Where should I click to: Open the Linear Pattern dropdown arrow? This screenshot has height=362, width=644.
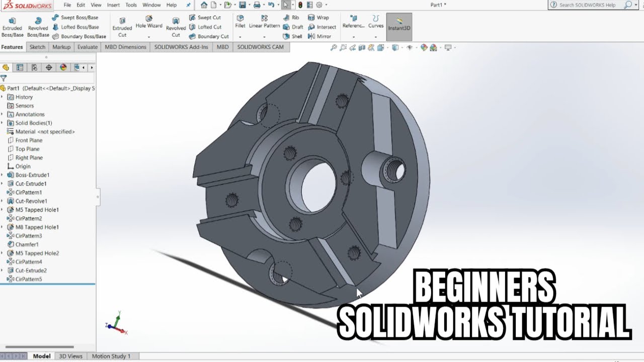click(264, 37)
